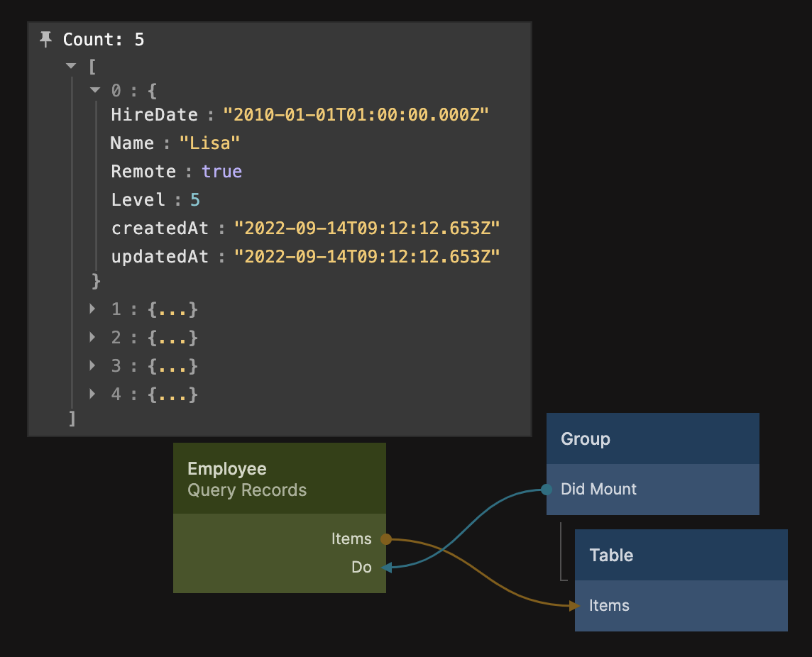Click the Do input arrow on Employee
The height and width of the screenshot is (657, 812).
[x=385, y=568]
